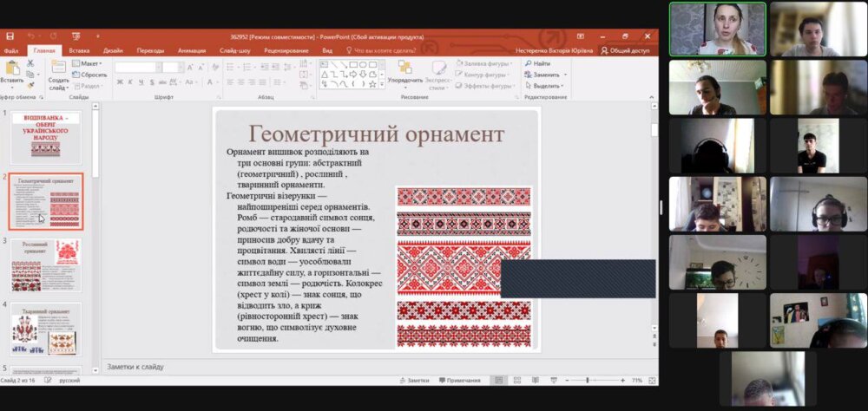The width and height of the screenshot is (868, 411).
Task: Click the Вставить paste icon
Action: click(12, 68)
